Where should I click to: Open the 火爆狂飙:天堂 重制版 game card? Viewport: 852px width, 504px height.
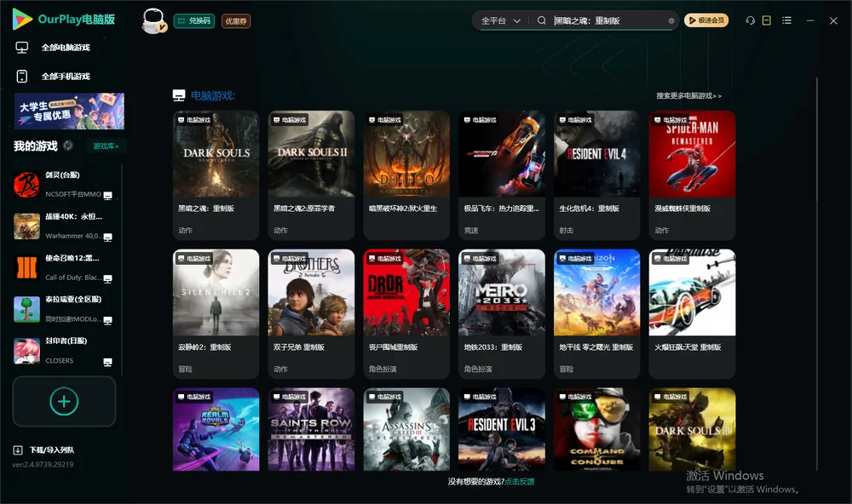tap(692, 313)
